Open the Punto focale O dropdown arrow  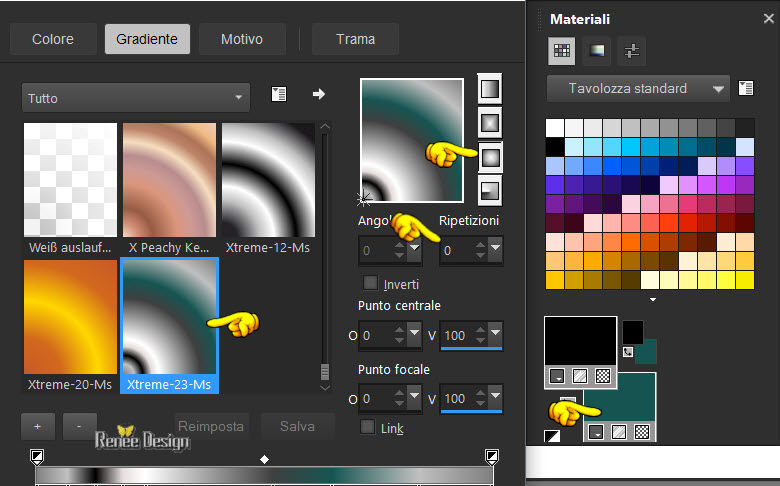414,395
